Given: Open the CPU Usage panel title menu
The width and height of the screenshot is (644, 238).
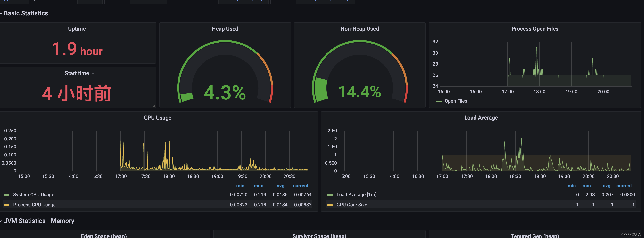Looking at the screenshot, I should (158, 118).
